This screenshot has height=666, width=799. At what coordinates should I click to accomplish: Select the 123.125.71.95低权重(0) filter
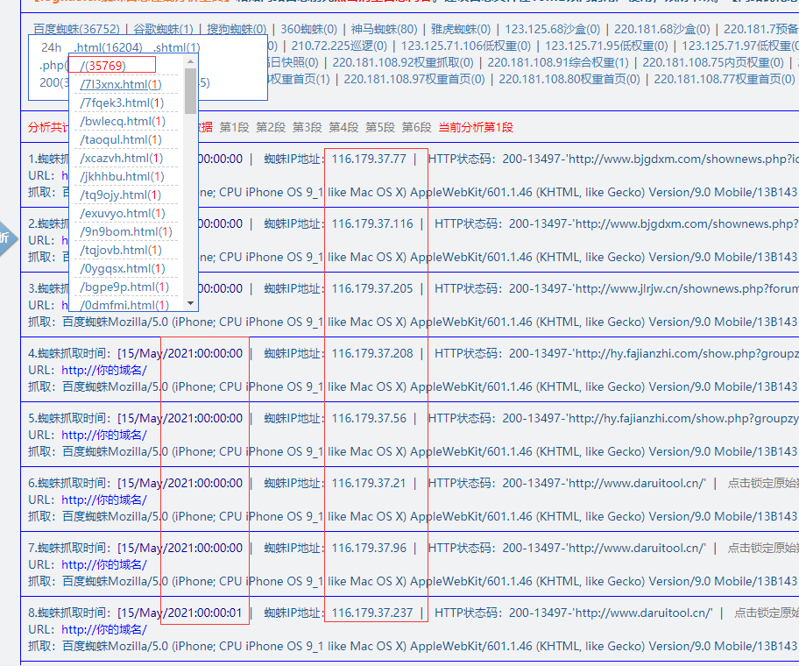606,46
